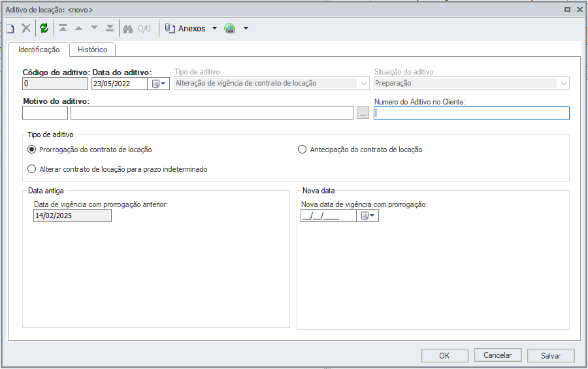Click the Nova data de vigência date field

tap(329, 216)
